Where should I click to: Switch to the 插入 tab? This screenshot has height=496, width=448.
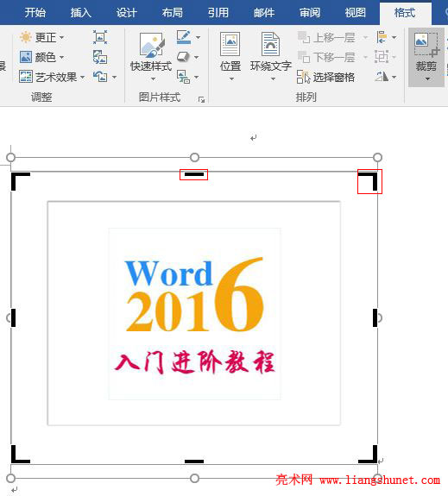tap(80, 12)
